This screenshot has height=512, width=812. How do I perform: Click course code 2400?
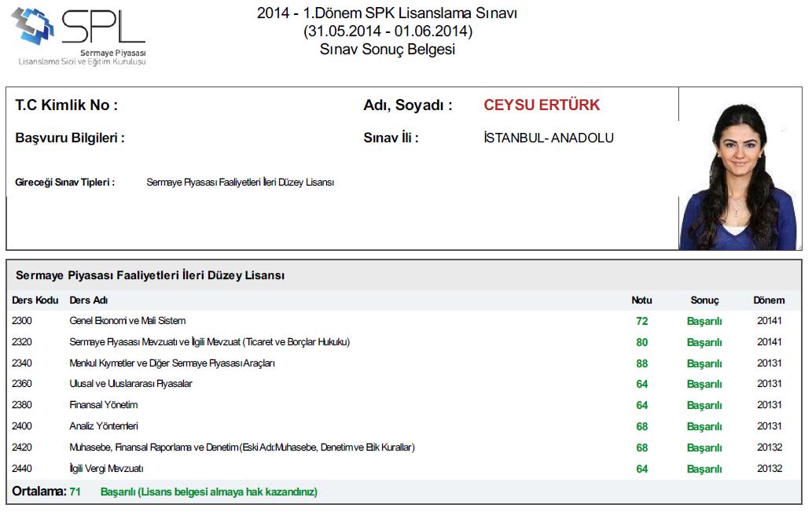click(x=22, y=426)
